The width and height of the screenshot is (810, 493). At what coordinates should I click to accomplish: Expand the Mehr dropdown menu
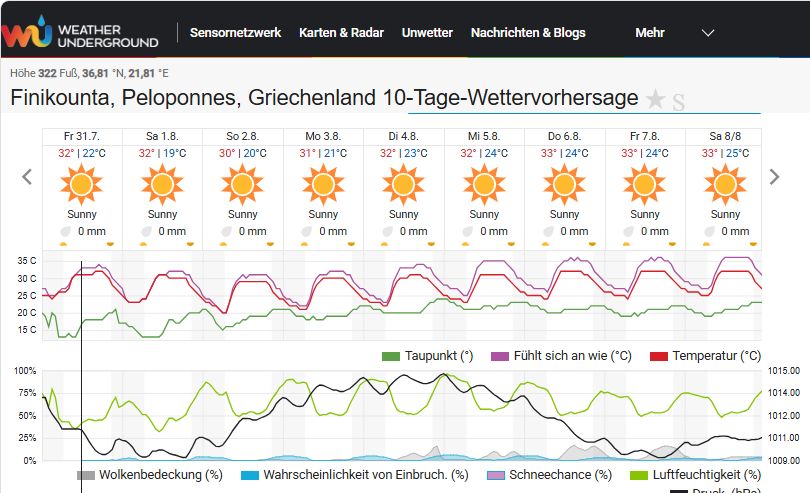point(650,33)
